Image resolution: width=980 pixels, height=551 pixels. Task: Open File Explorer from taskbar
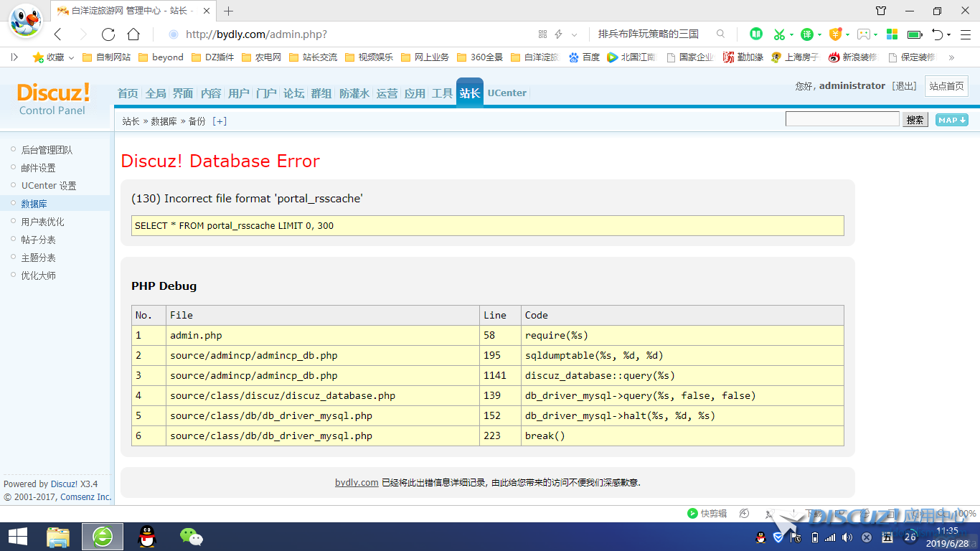[x=58, y=537]
